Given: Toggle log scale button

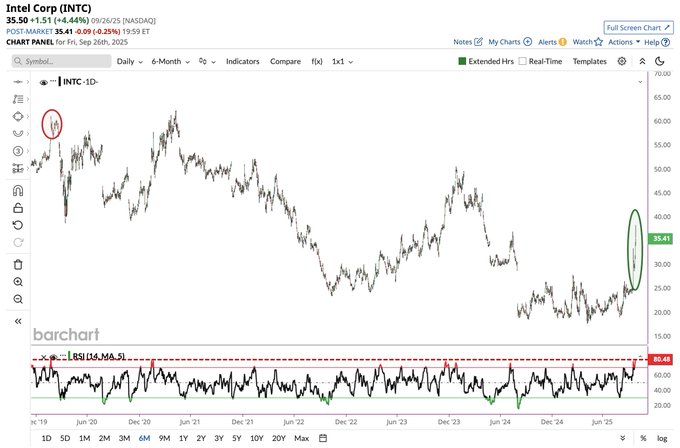Looking at the screenshot, I should (x=662, y=438).
